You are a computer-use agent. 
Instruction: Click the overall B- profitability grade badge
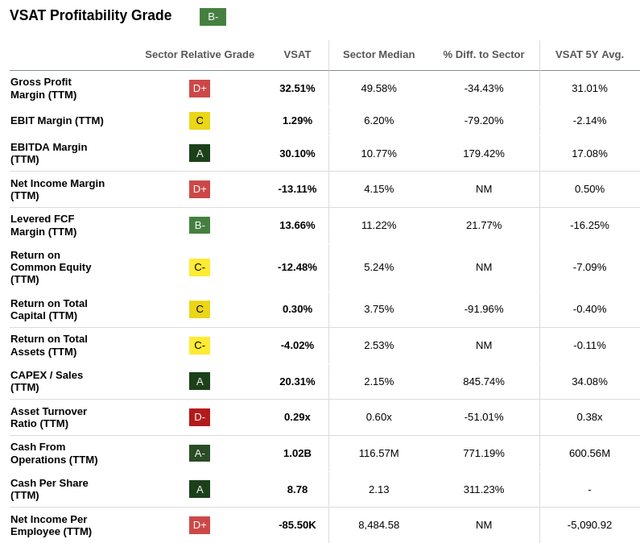(x=212, y=16)
